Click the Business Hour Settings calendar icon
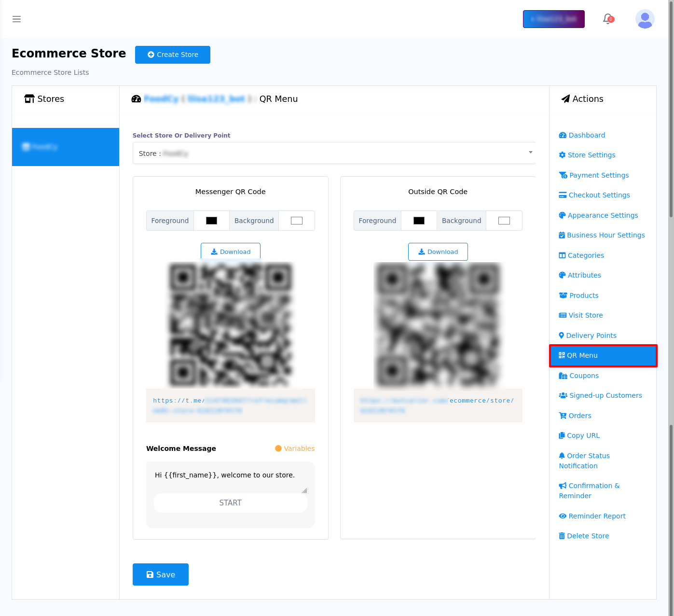The width and height of the screenshot is (674, 616). 562,235
